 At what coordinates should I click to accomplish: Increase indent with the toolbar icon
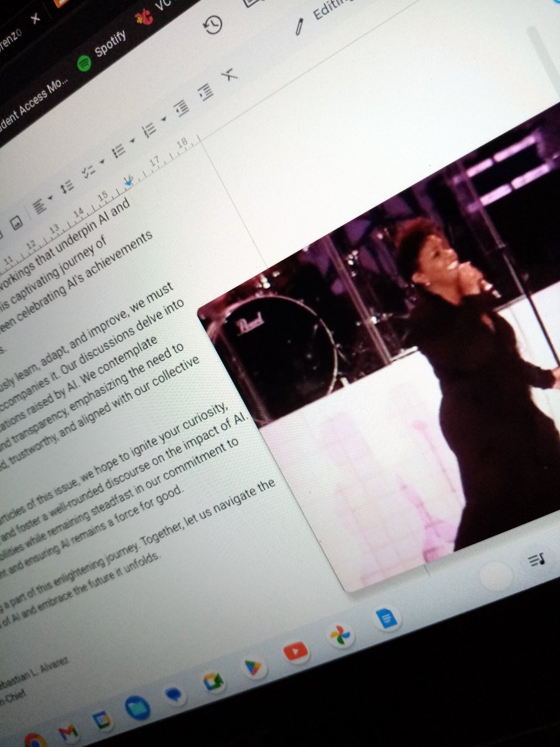pos(205,92)
